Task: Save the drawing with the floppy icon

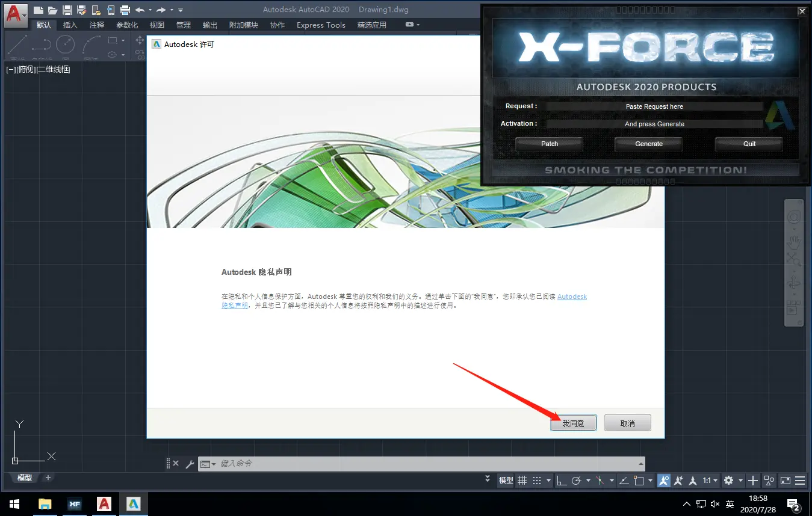Action: 67,10
